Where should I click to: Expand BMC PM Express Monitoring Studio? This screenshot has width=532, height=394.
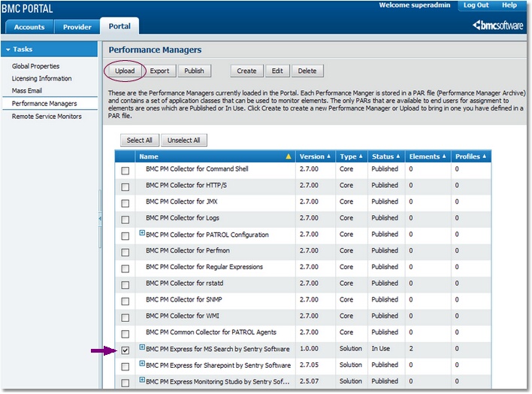coord(142,380)
